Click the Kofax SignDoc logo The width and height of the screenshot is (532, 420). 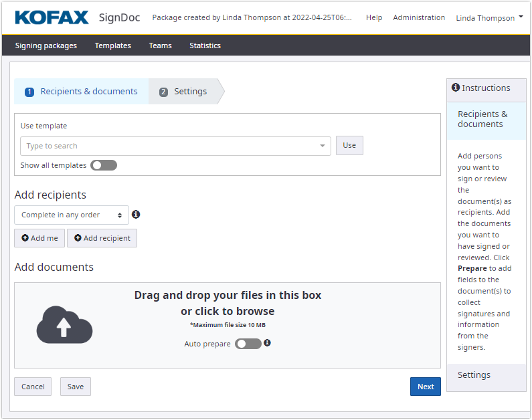(77, 17)
